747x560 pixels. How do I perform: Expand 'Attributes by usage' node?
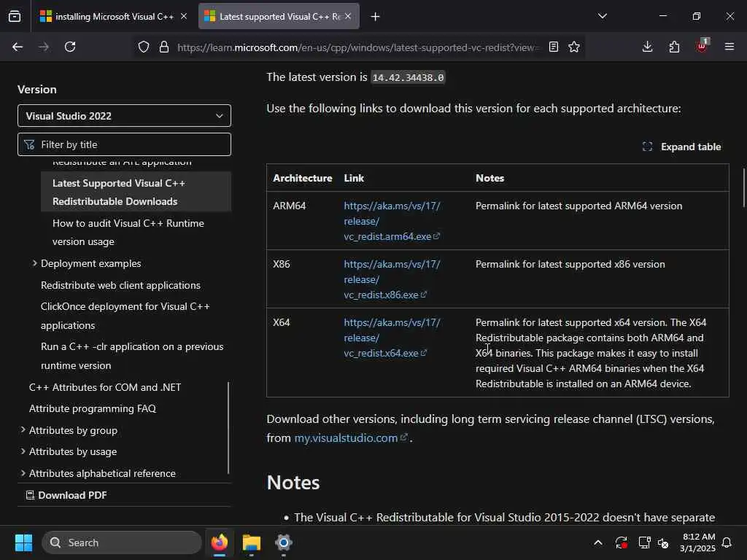click(23, 451)
